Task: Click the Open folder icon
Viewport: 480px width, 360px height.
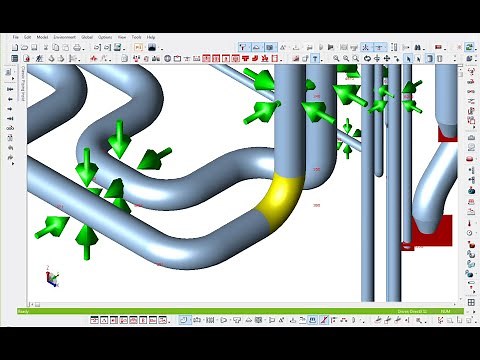Action: coord(24,48)
